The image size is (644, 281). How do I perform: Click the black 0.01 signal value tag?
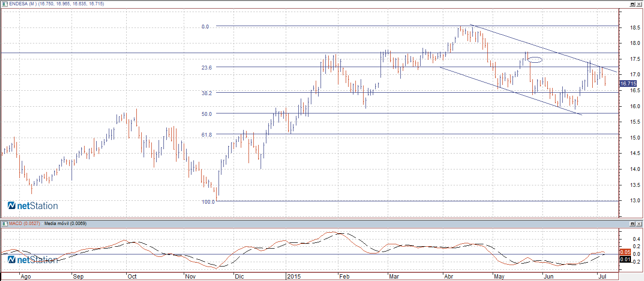624,260
